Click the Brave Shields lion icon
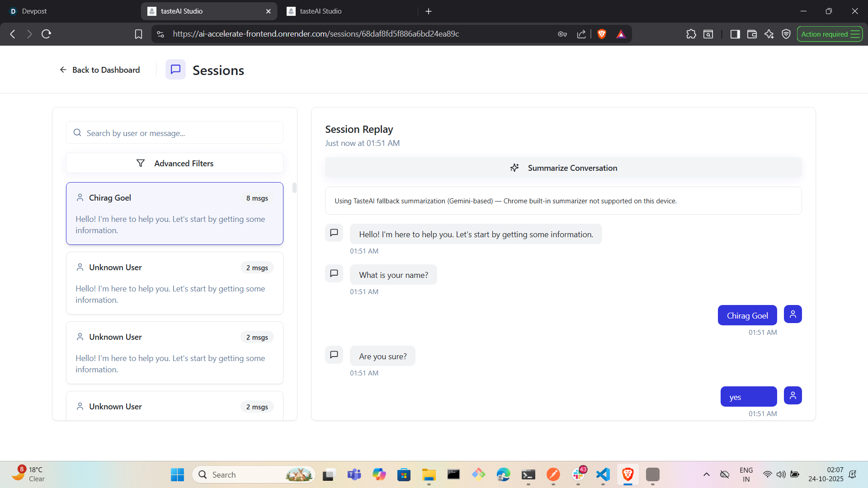868x488 pixels. click(602, 34)
